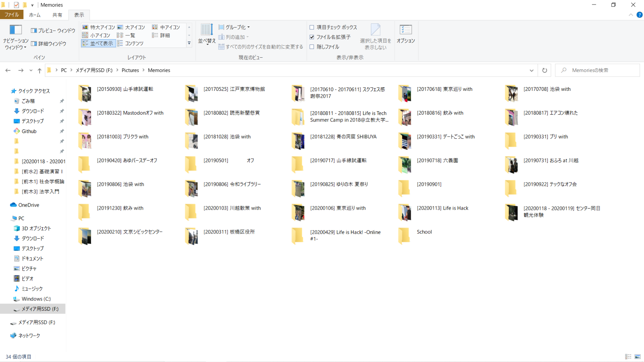This screenshot has height=362, width=644.
Task: Click Pictures in the breadcrumb path
Action: coord(130,71)
